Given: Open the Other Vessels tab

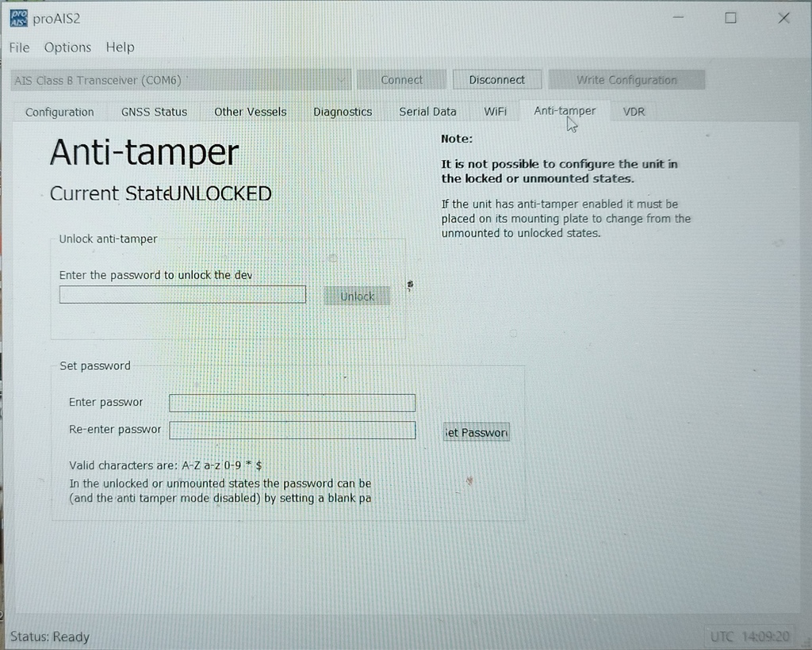Looking at the screenshot, I should [x=250, y=112].
